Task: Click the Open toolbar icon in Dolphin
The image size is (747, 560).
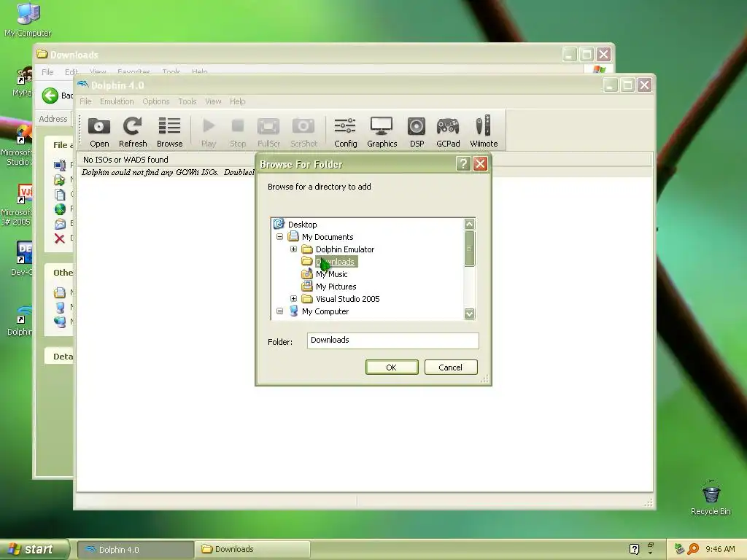Action: pos(99,132)
